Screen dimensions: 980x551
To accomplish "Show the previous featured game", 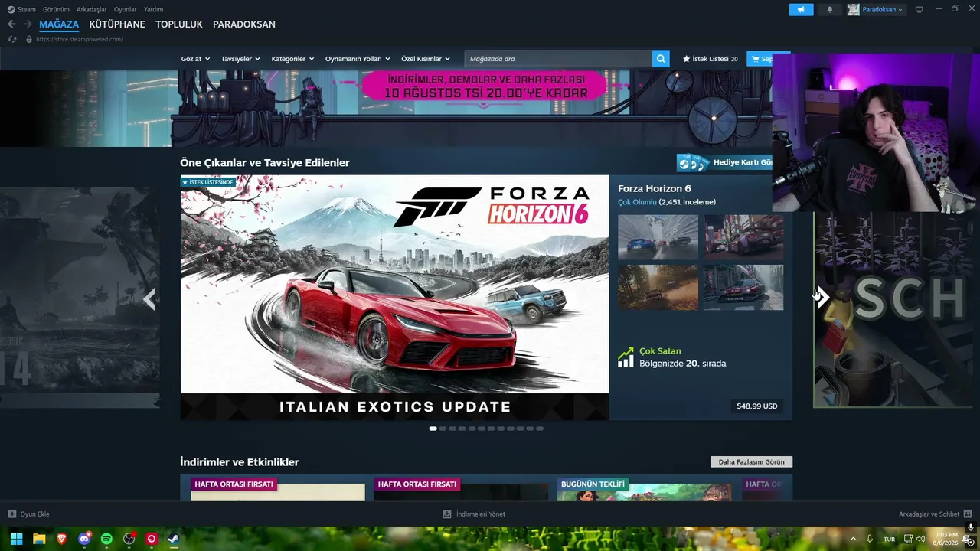I will click(150, 298).
